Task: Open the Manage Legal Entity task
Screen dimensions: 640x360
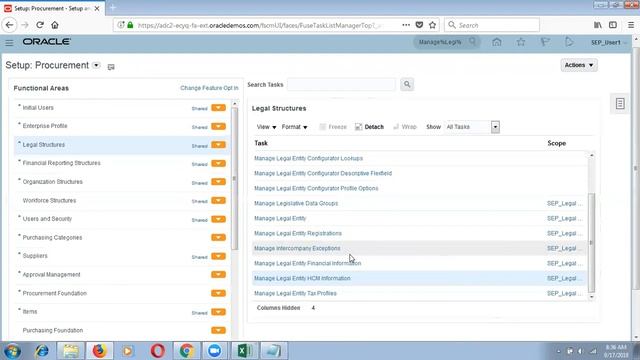Action: pyautogui.click(x=280, y=218)
